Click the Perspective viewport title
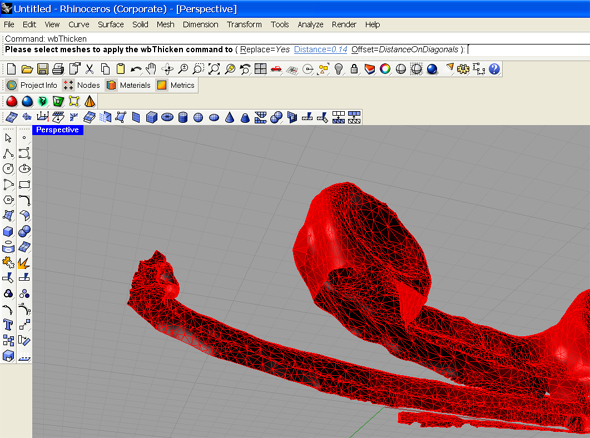The image size is (590, 438). [57, 130]
